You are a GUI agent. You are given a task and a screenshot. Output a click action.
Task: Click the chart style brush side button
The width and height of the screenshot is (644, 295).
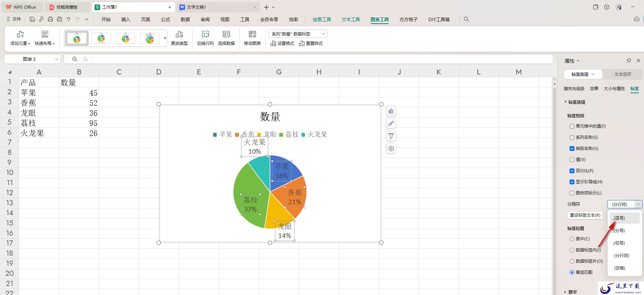pos(391,123)
